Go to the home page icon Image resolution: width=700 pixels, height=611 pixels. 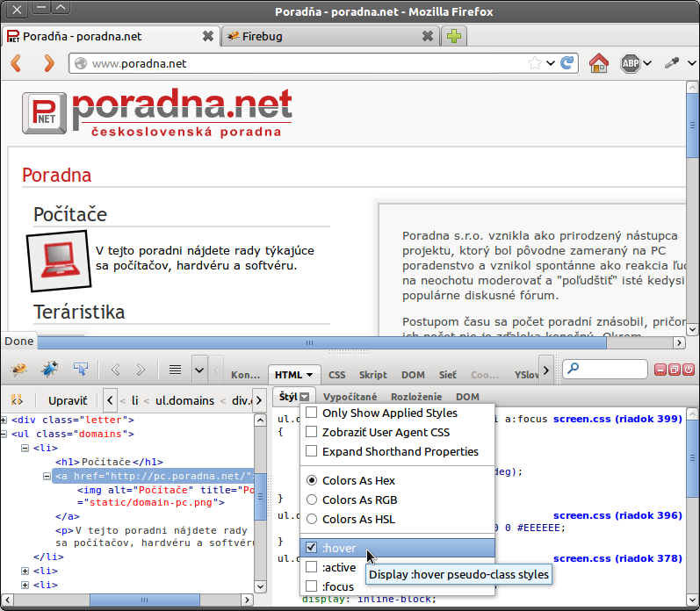click(x=599, y=63)
